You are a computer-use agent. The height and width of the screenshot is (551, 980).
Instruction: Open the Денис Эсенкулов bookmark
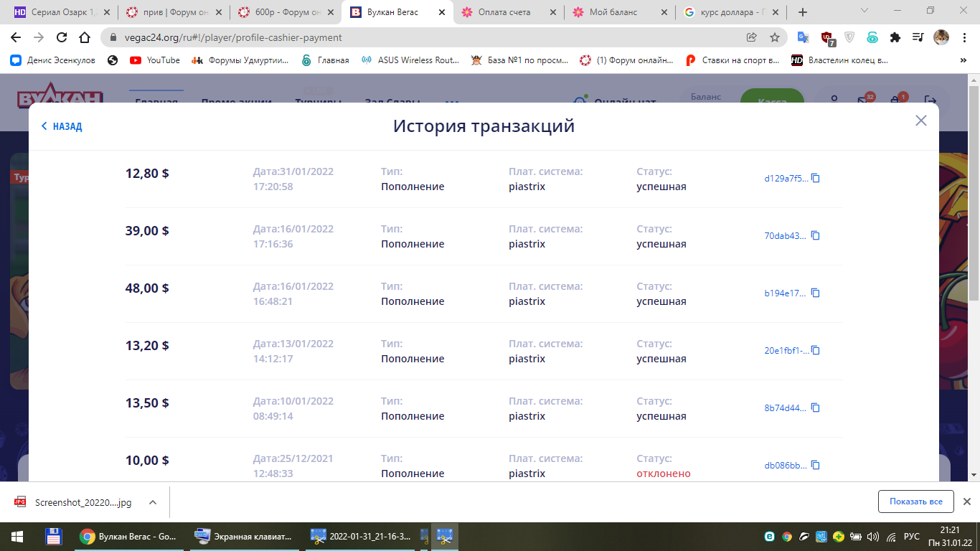[x=53, y=60]
